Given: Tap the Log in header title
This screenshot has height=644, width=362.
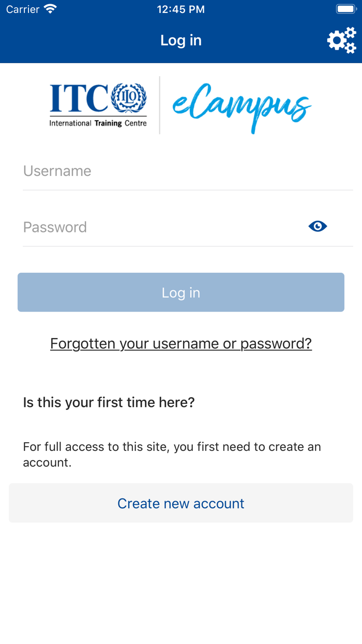Looking at the screenshot, I should (181, 40).
